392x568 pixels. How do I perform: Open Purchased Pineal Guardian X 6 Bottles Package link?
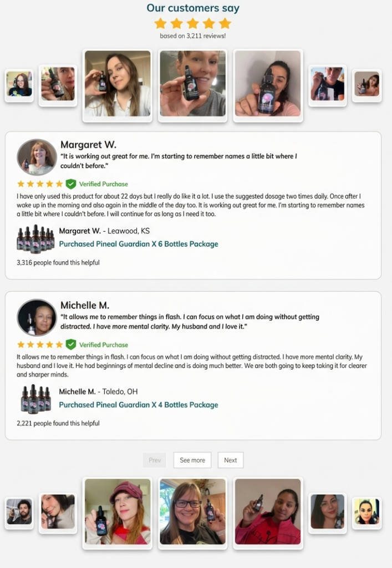coord(139,244)
